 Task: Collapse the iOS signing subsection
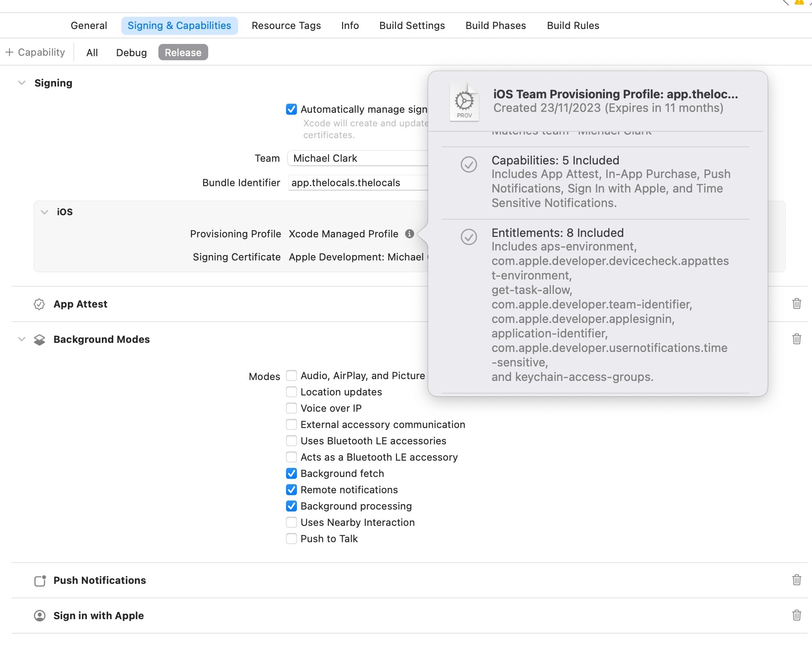click(44, 212)
